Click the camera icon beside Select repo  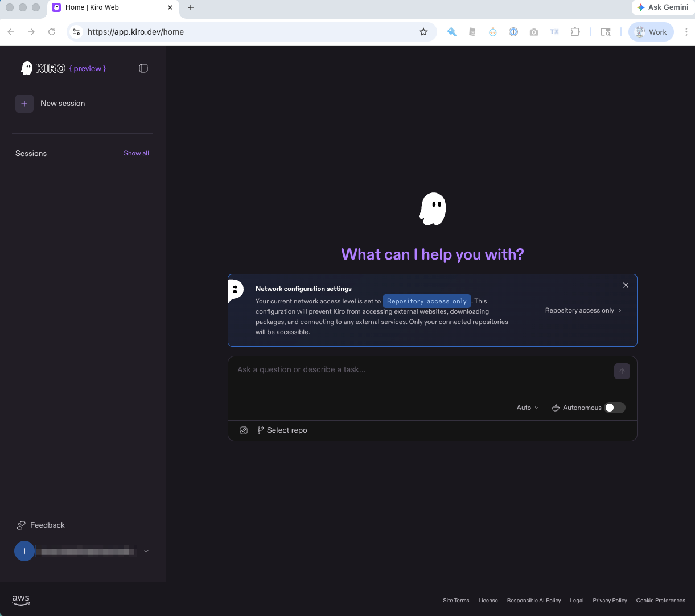tap(244, 430)
